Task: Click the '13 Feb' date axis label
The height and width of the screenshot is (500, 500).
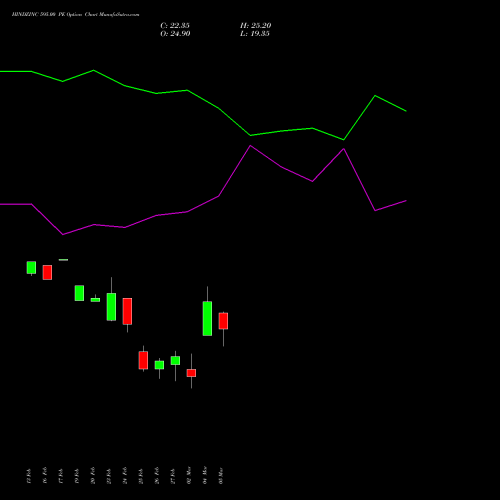Action: pos(29,476)
